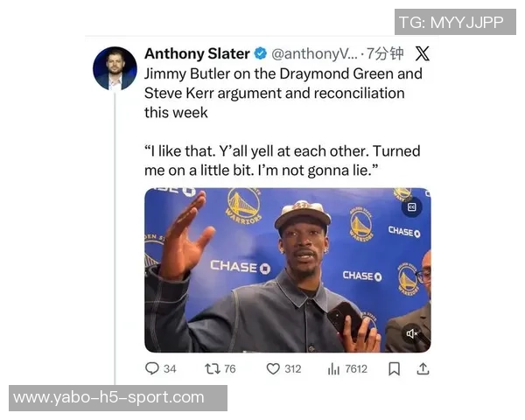Click the tweet text about Draymond Green

point(283,93)
